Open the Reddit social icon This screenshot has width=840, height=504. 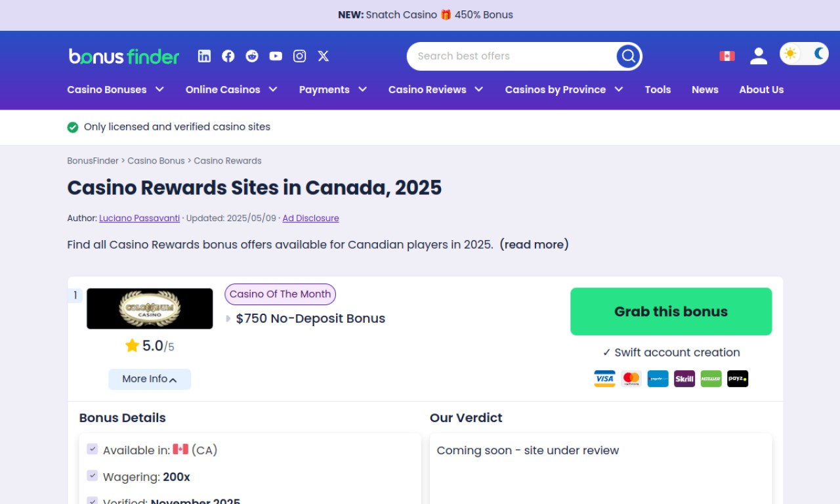pyautogui.click(x=252, y=56)
